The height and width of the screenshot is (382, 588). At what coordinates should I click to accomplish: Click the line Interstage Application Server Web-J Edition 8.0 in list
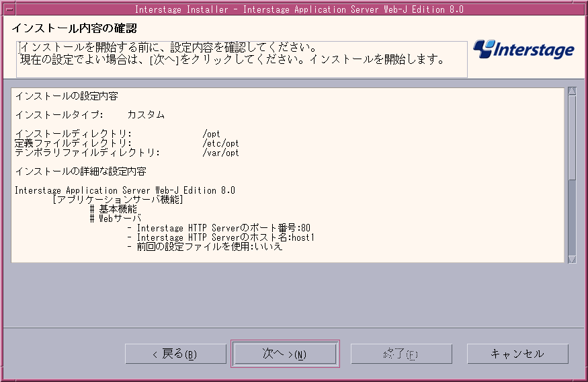point(125,190)
